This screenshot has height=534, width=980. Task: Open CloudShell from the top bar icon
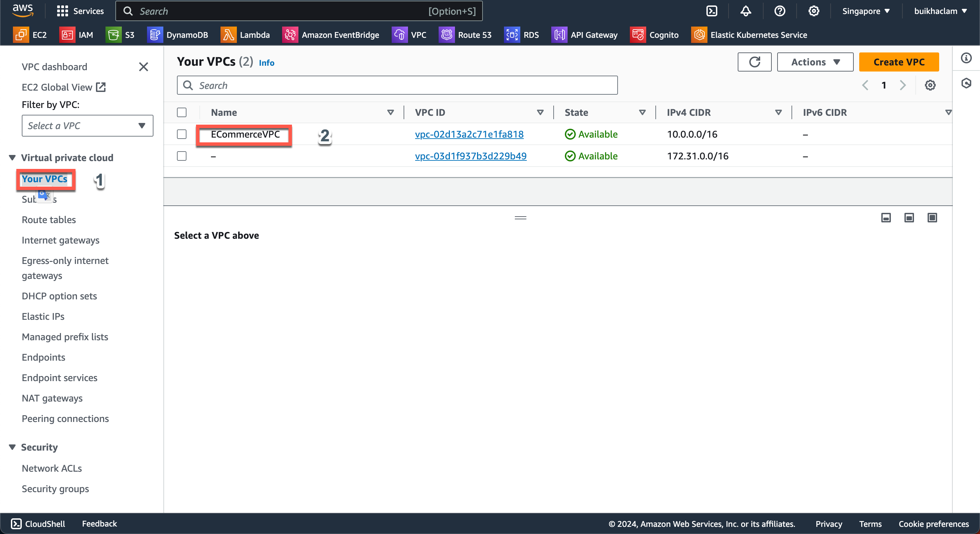712,11
